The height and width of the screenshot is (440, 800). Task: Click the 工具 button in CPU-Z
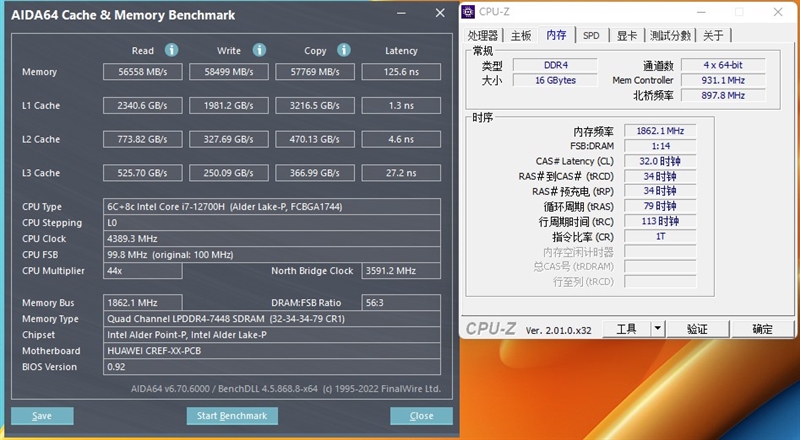point(627,329)
